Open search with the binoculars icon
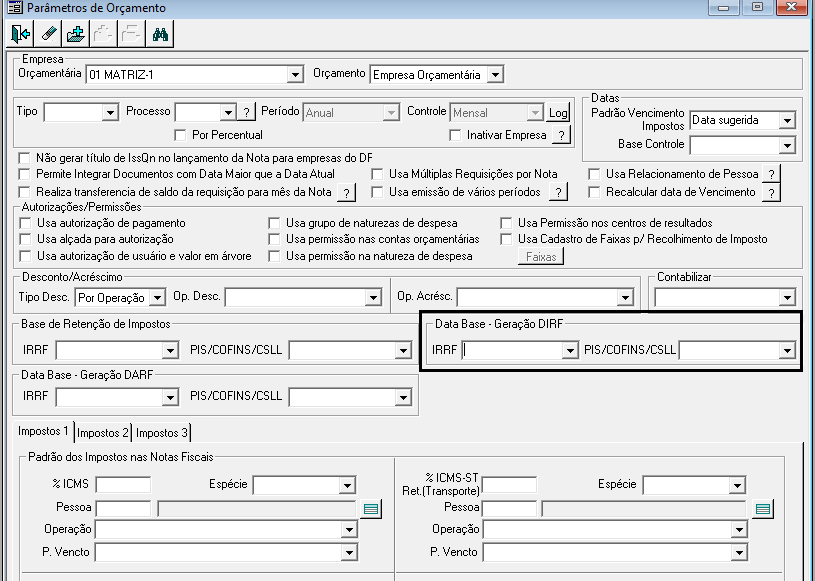Viewport: 815px width, 581px height. [x=160, y=34]
